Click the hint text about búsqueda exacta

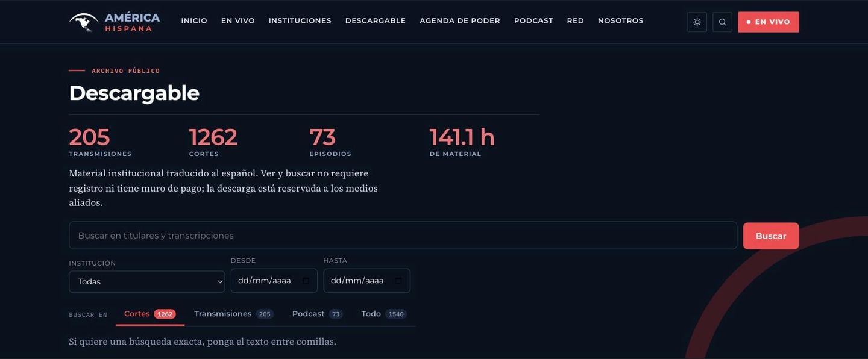(203, 342)
